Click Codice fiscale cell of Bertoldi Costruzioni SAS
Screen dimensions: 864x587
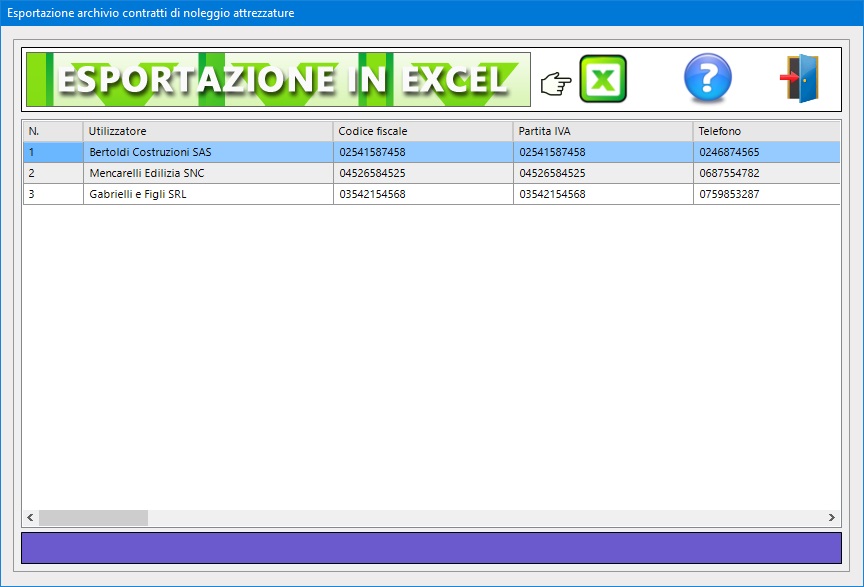coord(423,152)
